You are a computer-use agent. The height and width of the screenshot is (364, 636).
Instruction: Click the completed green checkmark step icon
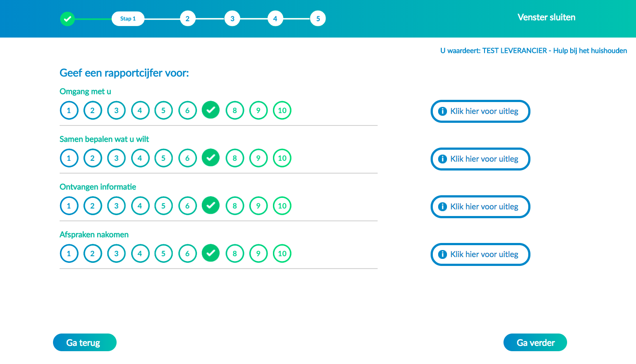pyautogui.click(x=68, y=19)
